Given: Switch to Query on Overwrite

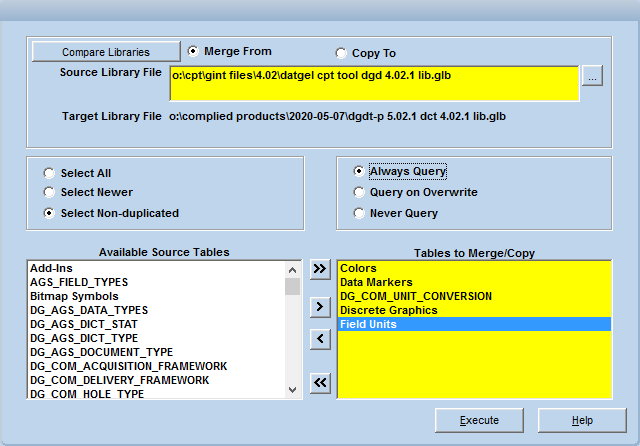Looking at the screenshot, I should 359,192.
